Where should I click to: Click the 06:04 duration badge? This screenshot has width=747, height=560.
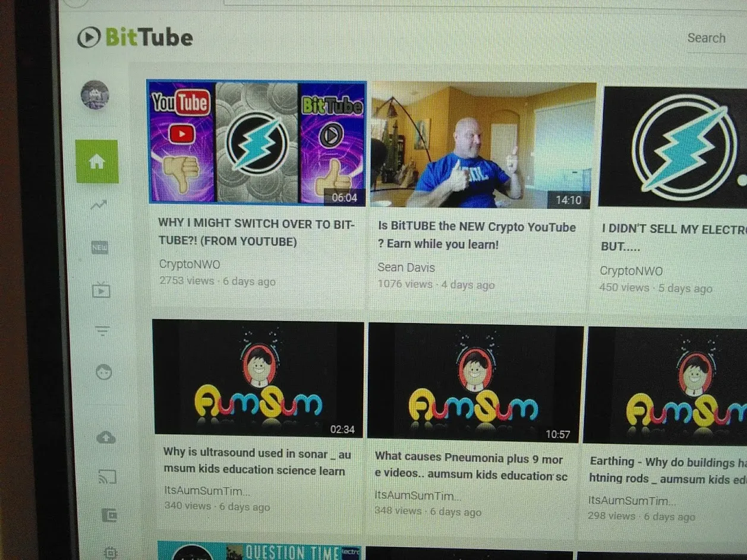344,197
